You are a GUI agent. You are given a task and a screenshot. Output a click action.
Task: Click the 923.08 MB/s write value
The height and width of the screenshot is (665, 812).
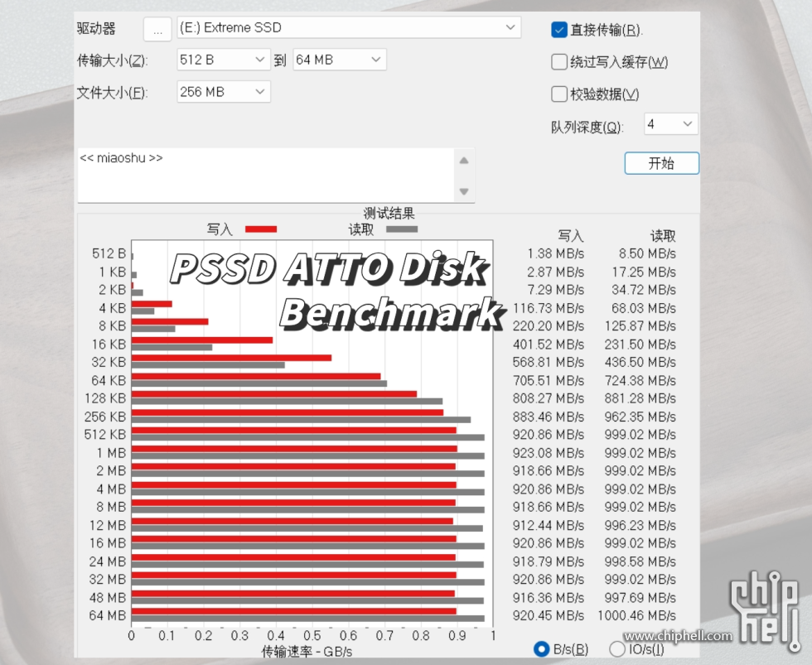tap(549, 453)
